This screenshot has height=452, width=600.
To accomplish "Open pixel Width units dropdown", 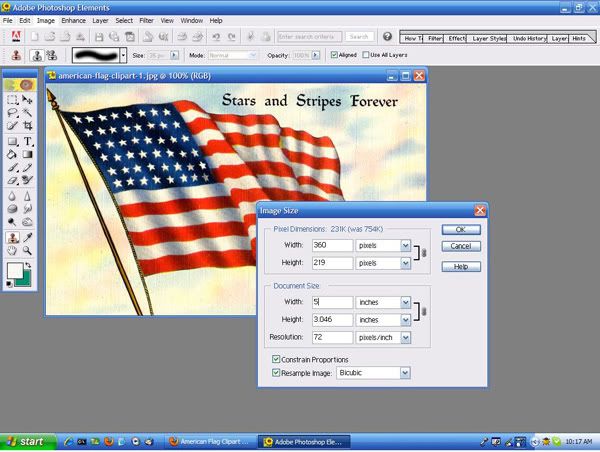I will (x=405, y=245).
